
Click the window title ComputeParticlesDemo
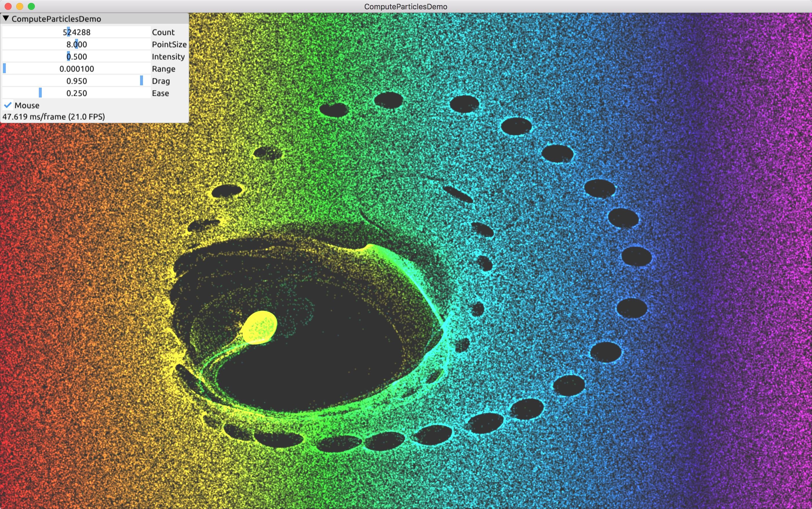pyautogui.click(x=406, y=6)
